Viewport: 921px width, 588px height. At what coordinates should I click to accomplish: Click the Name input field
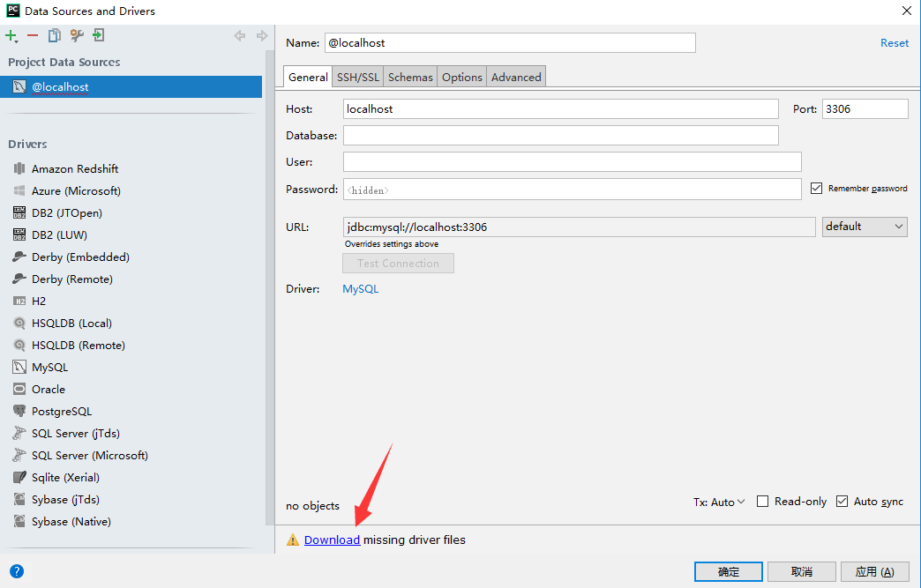coord(510,43)
